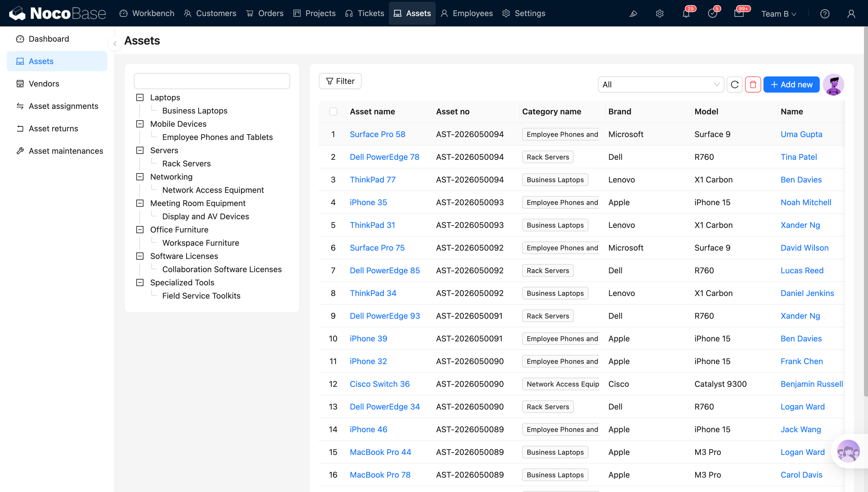Open the MacBook Pro 44 asset link
Screen dimensions: 868x492
tap(380, 452)
